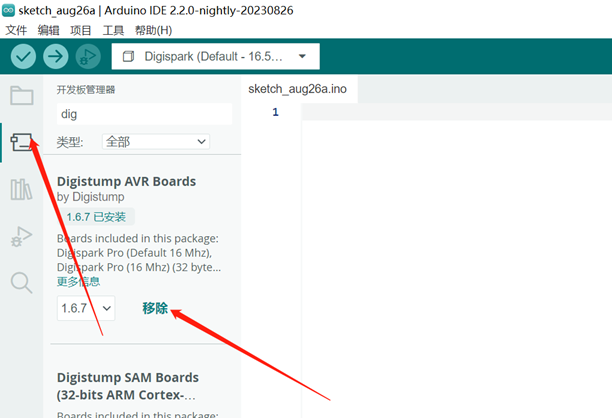Open the Digispark board selector dropdown
This screenshot has width=612, height=418.
click(x=215, y=57)
